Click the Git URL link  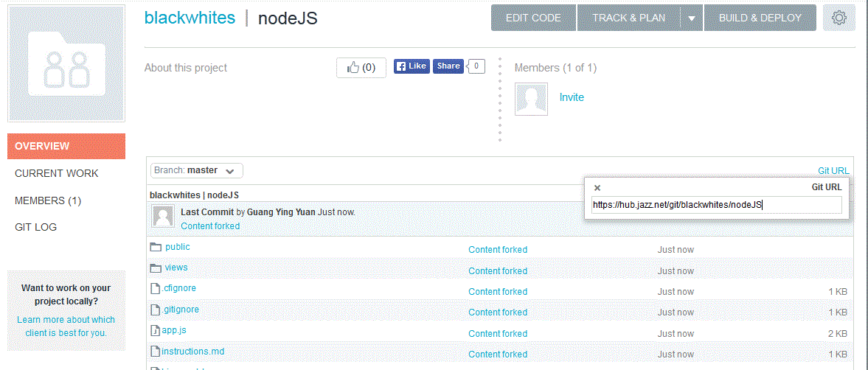click(x=833, y=171)
